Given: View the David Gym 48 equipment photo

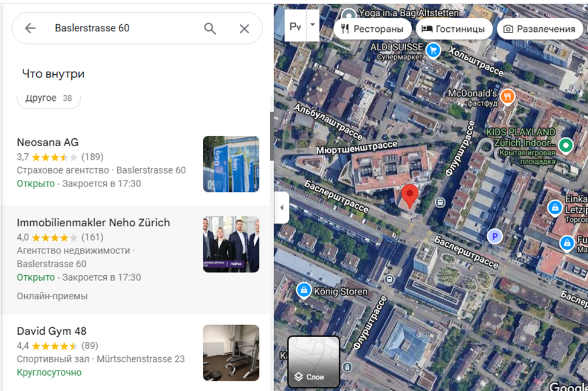Looking at the screenshot, I should (x=231, y=353).
